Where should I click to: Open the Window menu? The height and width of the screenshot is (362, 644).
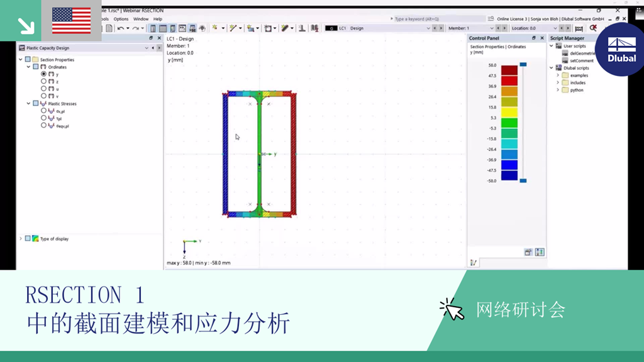click(x=141, y=19)
